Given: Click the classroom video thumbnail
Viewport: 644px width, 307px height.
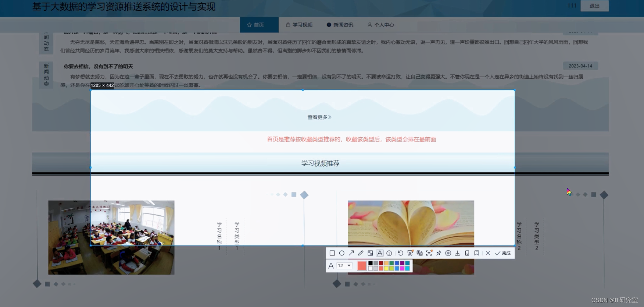Looking at the screenshot, I should (111, 237).
